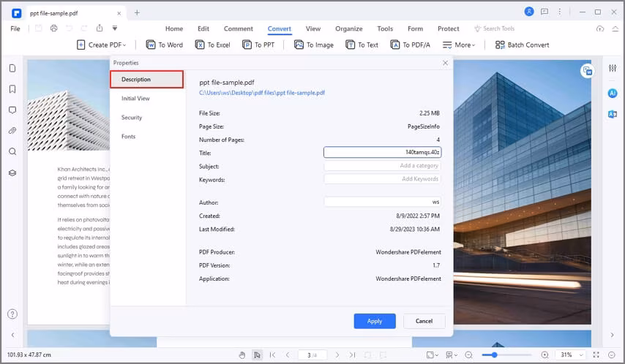
Task: Click the Apply button
Action: (x=375, y=321)
